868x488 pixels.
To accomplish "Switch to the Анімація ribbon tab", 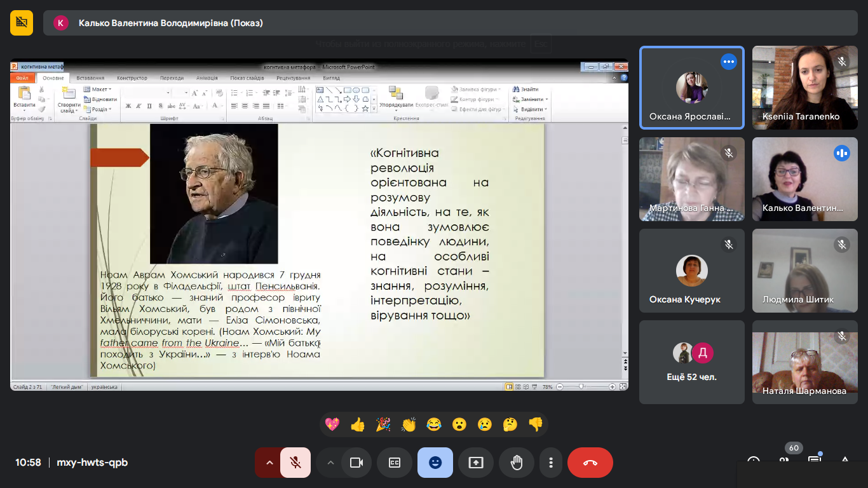I will [207, 78].
